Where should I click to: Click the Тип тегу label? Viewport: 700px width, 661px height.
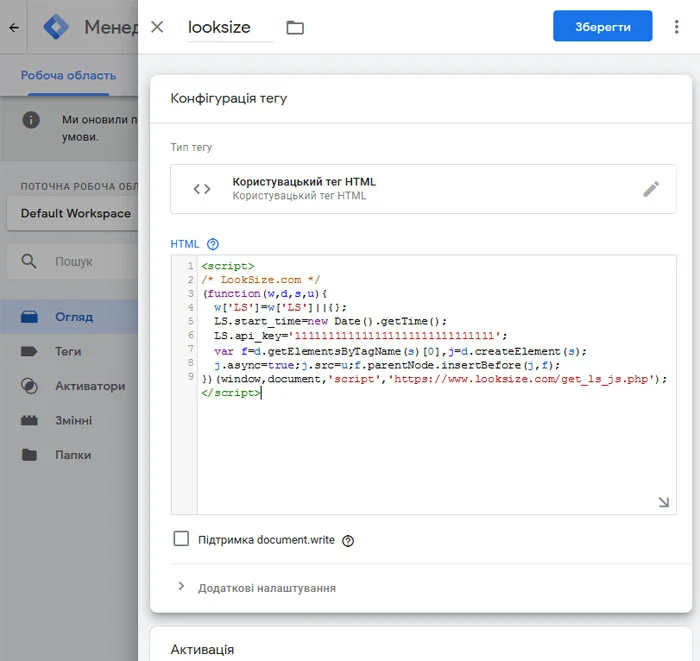(191, 147)
